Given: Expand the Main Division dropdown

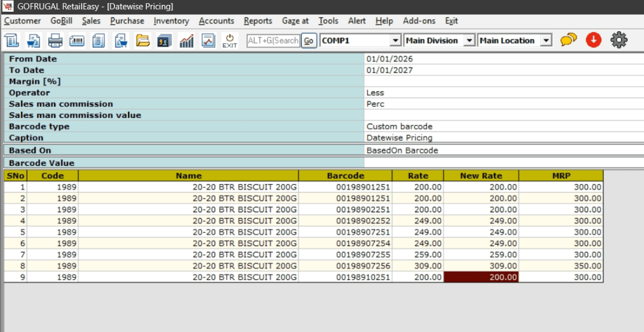Looking at the screenshot, I should pos(469,41).
